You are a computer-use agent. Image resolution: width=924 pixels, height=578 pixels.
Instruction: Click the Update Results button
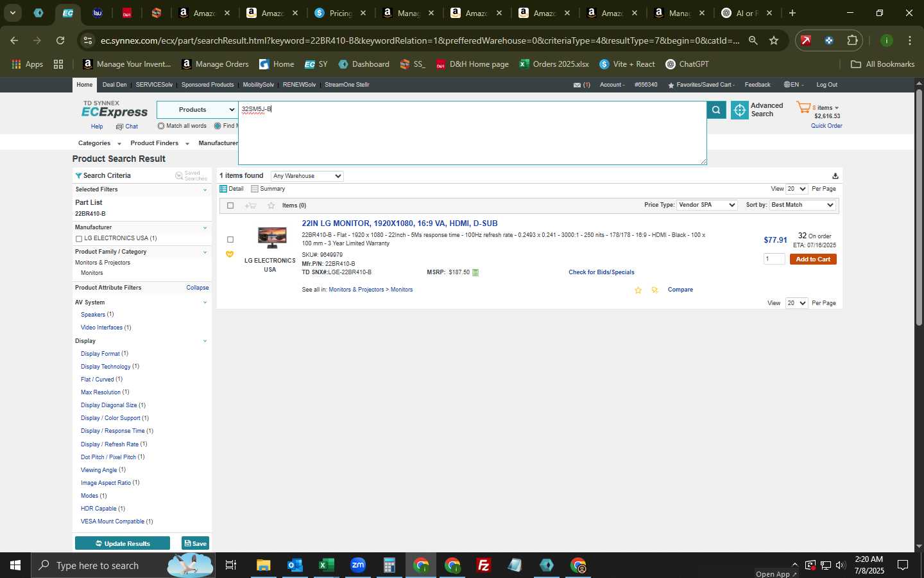point(123,543)
